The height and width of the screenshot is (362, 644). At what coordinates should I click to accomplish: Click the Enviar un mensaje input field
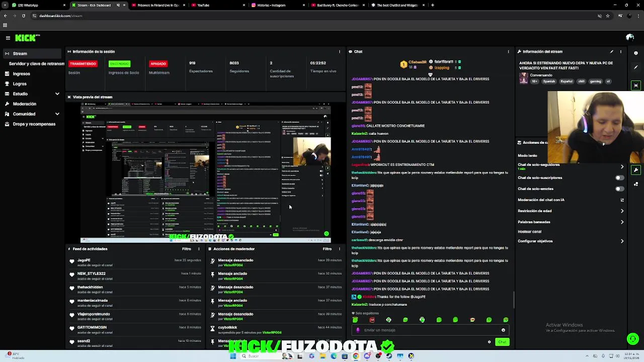click(429, 330)
